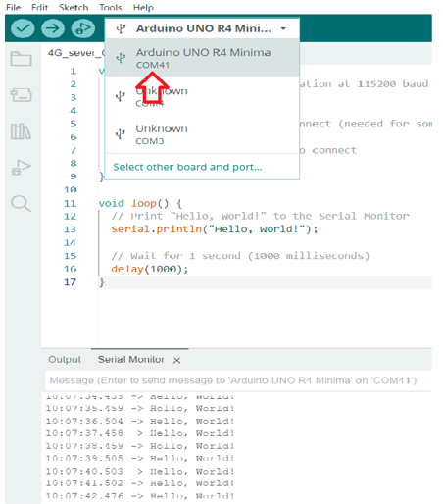Click line number 11 in the gutter
The width and height of the screenshot is (443, 504).
pyautogui.click(x=70, y=203)
